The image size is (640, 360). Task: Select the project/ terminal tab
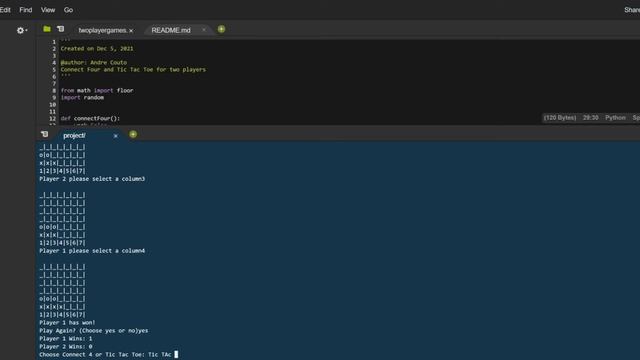74,136
